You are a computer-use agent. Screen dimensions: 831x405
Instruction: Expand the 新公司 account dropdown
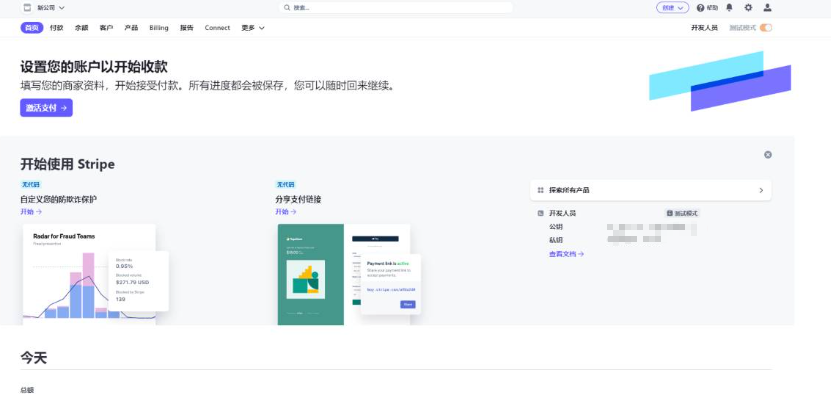tap(62, 7)
